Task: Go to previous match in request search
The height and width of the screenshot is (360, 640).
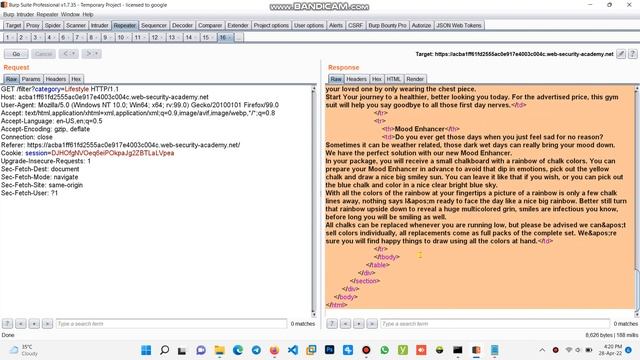Action: tap(21, 324)
